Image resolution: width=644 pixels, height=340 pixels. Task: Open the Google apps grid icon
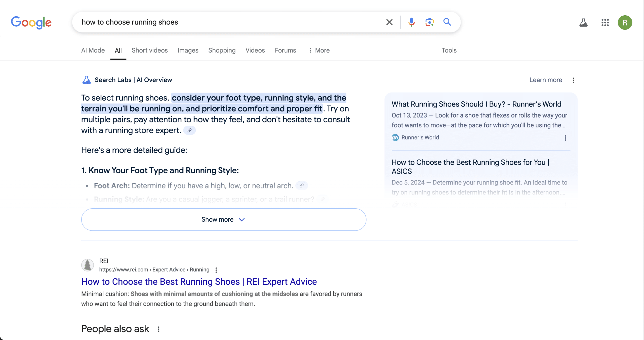(x=605, y=23)
